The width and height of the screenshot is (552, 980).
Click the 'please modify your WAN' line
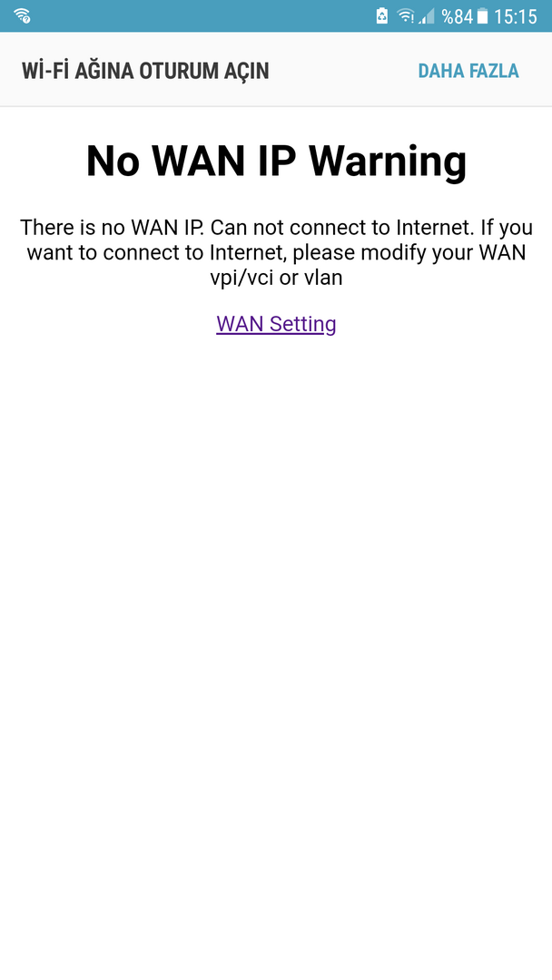coord(409,252)
